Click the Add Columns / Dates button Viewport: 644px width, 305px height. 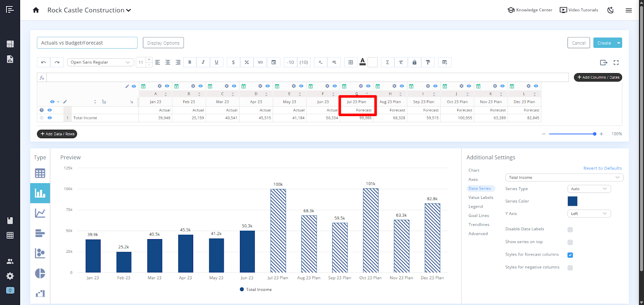[x=598, y=77]
